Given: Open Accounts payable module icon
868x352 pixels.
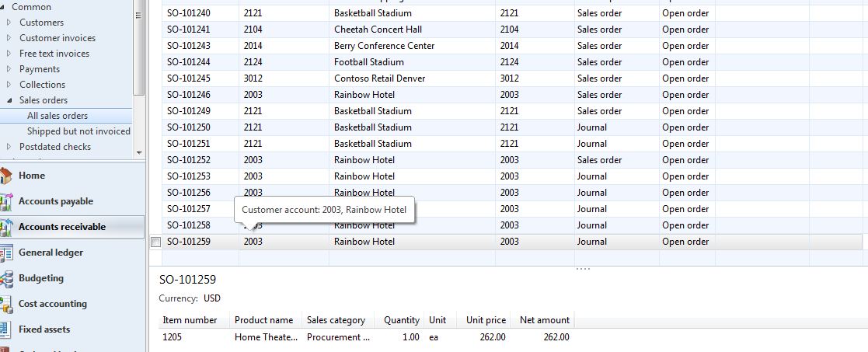Looking at the screenshot, I should click(6, 202).
